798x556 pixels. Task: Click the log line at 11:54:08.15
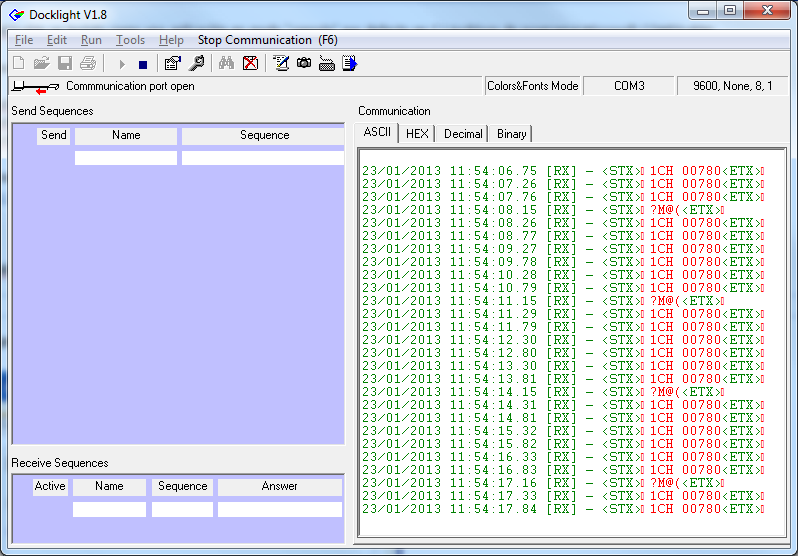tap(543, 210)
